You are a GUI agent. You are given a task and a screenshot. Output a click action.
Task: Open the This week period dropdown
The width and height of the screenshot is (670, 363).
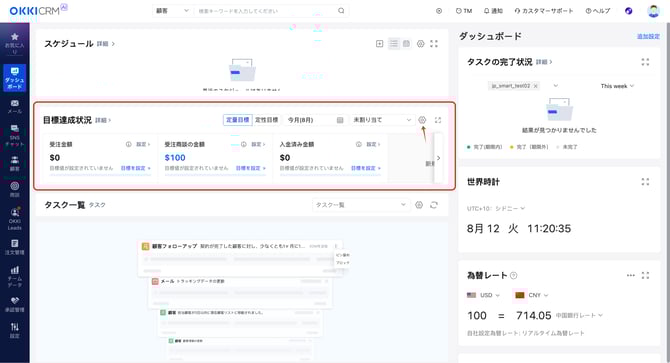click(x=617, y=86)
